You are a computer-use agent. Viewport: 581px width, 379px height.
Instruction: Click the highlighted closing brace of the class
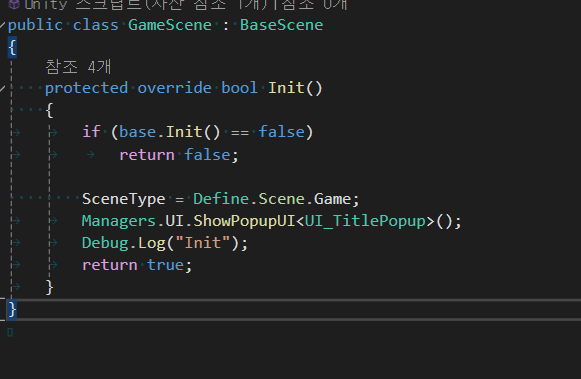click(x=12, y=309)
